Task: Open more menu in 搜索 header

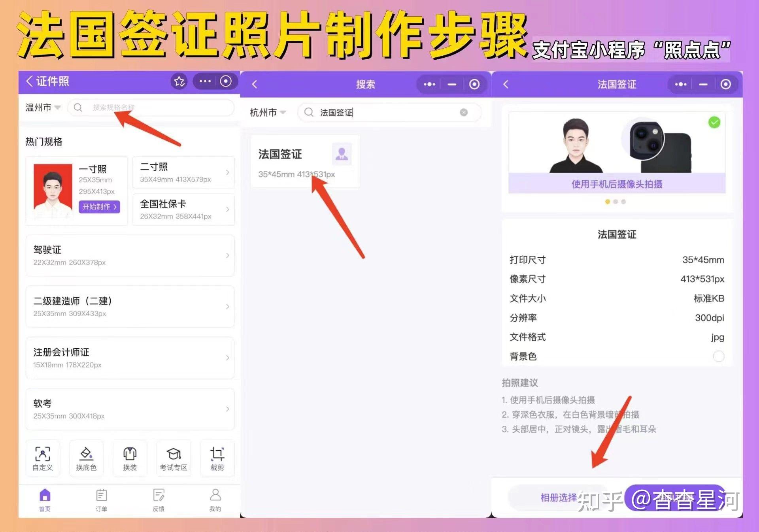Action: [429, 84]
